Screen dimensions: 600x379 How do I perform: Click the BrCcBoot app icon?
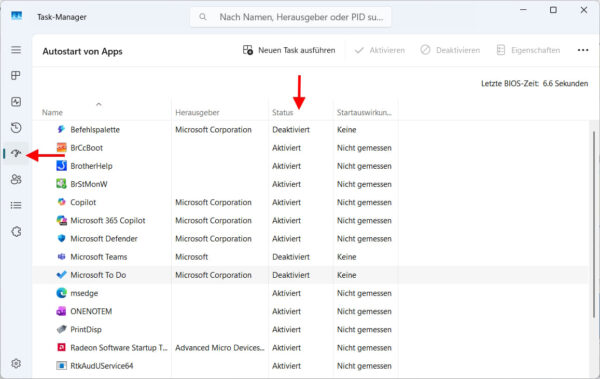point(61,147)
